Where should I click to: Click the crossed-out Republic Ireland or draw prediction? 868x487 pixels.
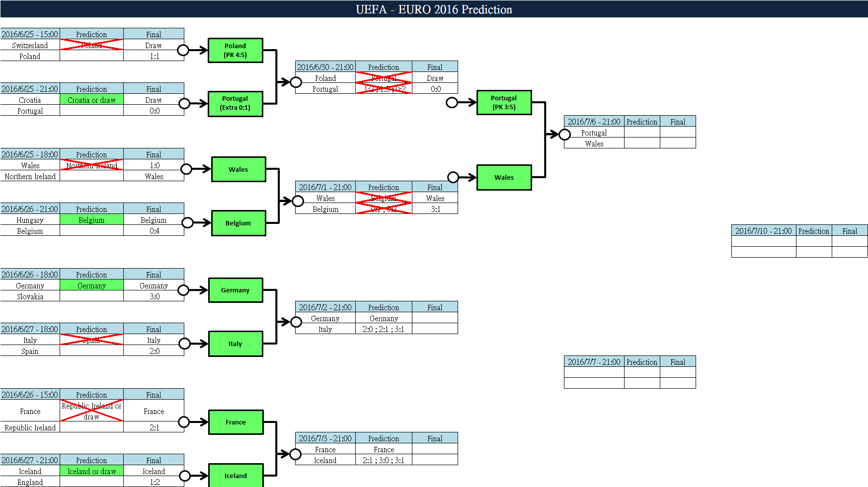coord(91,411)
